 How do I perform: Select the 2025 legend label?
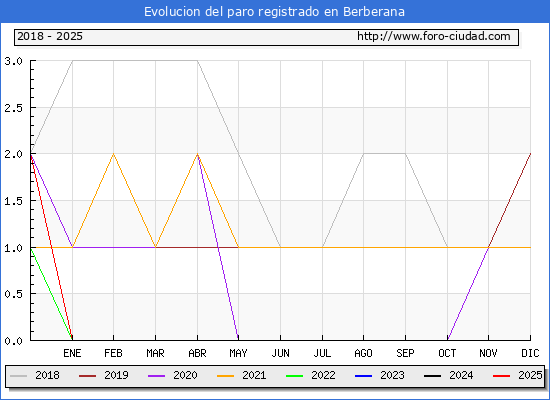tap(530, 375)
